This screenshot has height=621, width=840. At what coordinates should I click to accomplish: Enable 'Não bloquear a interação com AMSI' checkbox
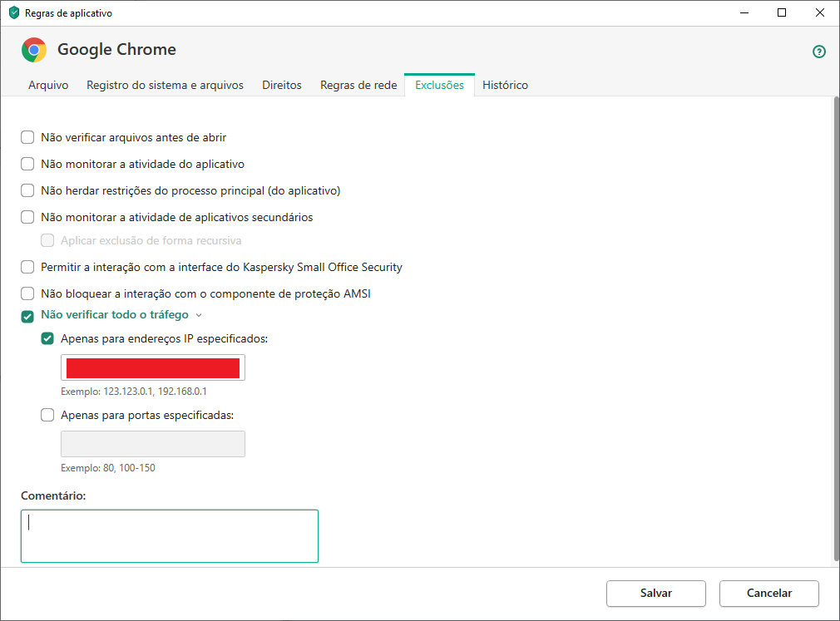[27, 293]
